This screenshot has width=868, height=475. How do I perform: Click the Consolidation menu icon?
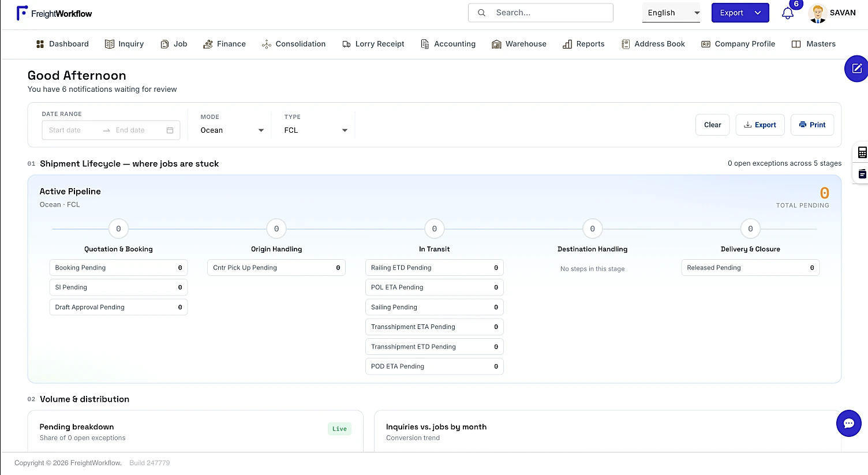click(x=266, y=44)
